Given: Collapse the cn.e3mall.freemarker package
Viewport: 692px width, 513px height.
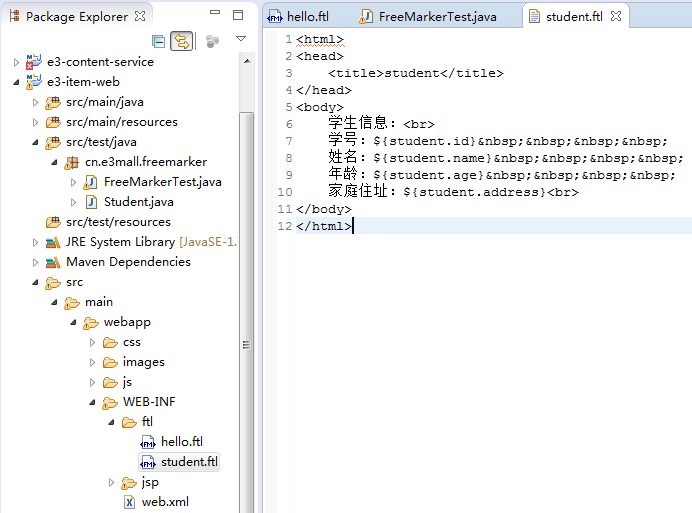Looking at the screenshot, I should click(54, 162).
